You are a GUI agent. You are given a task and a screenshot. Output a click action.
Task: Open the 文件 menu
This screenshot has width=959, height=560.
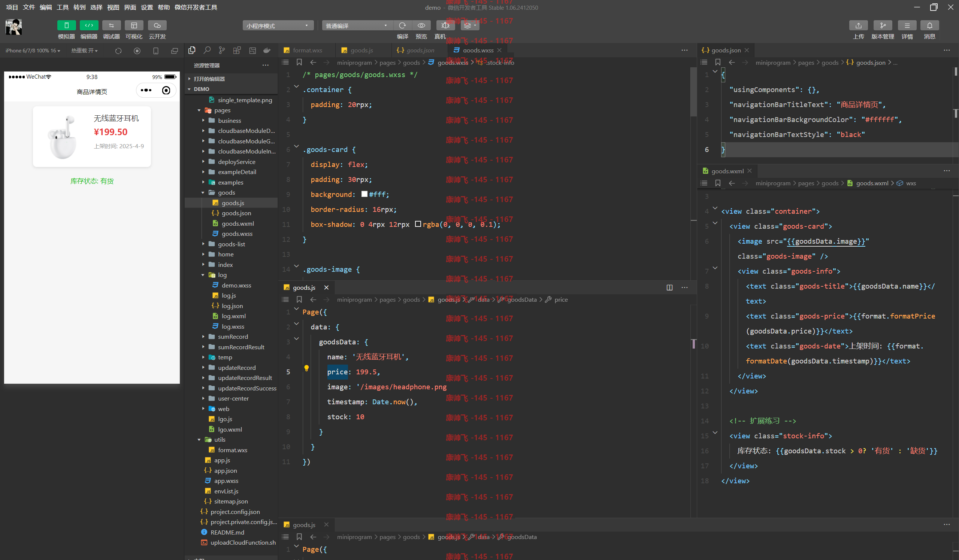point(28,7)
